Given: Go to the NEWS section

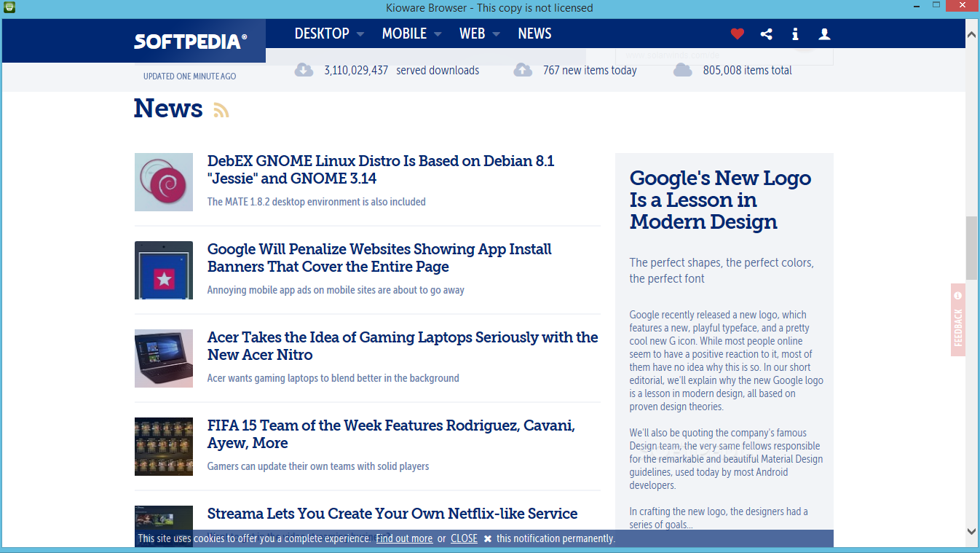Looking at the screenshot, I should tap(534, 34).
